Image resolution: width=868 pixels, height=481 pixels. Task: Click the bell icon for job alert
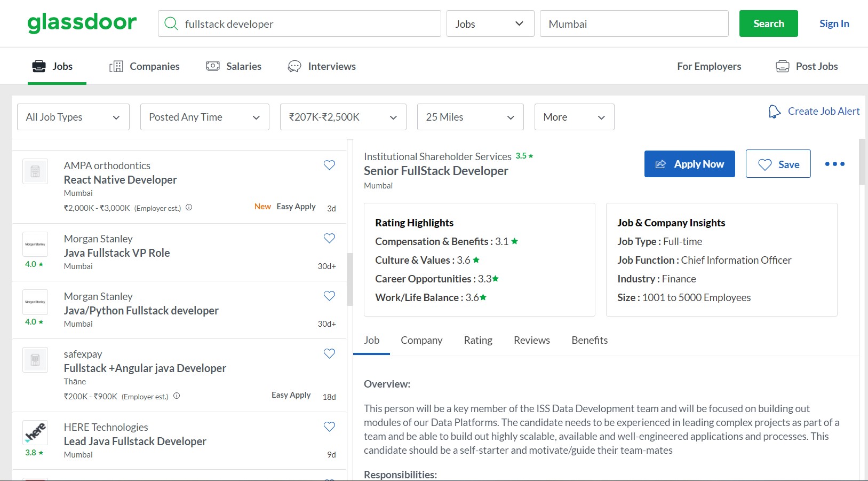coord(774,112)
